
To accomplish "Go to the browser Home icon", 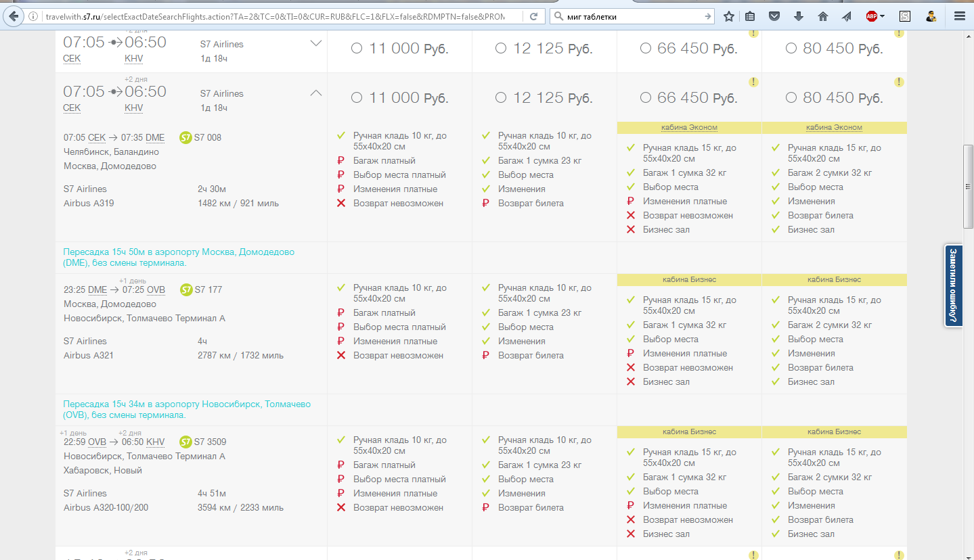I will point(823,16).
